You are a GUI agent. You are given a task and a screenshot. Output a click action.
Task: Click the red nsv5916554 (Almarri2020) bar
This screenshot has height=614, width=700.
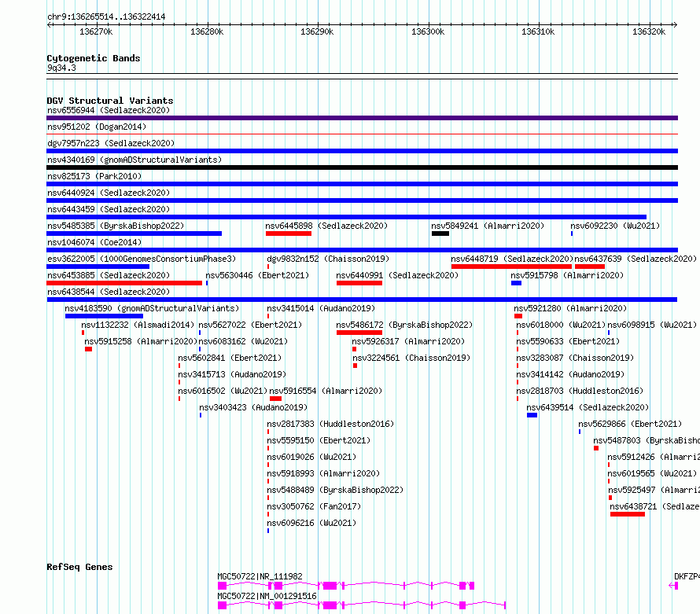point(275,399)
